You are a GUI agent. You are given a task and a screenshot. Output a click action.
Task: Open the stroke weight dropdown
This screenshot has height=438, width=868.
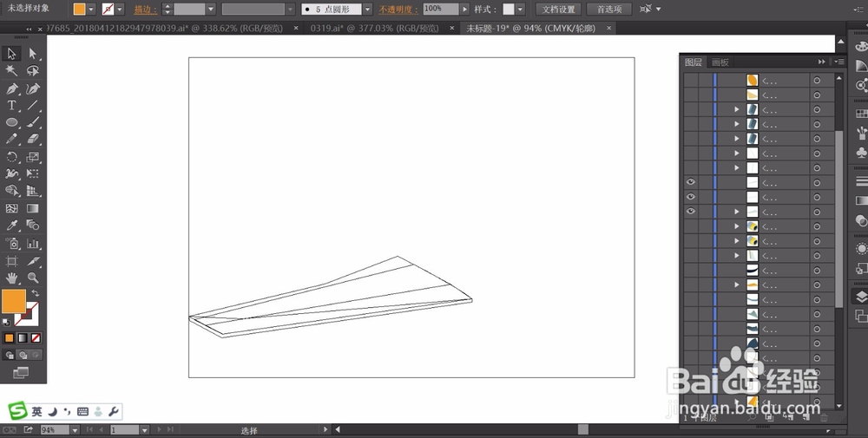[210, 10]
